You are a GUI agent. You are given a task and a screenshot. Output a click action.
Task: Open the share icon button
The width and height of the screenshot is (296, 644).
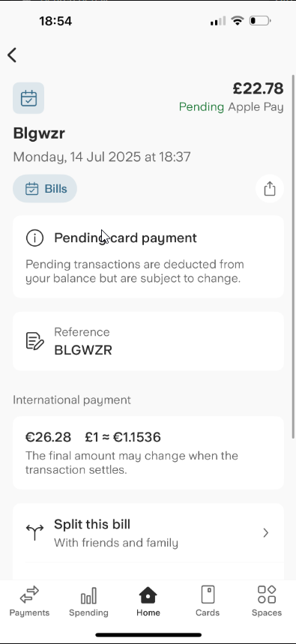(270, 188)
